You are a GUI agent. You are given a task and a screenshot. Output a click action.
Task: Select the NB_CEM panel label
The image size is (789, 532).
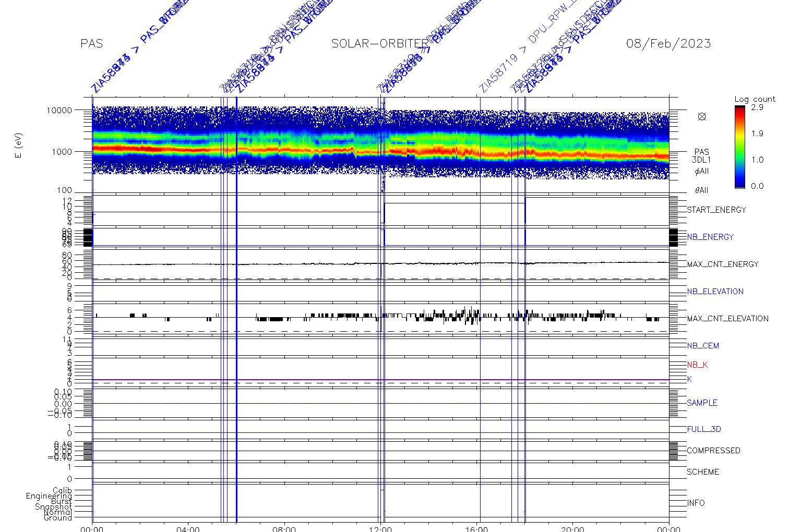(703, 346)
